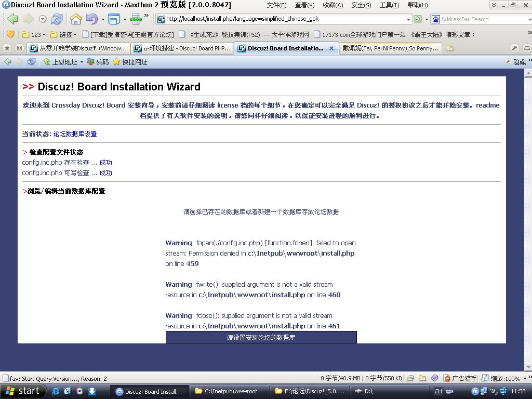
Task: Click the round stop/history button beside Forward
Action: (x=43, y=19)
